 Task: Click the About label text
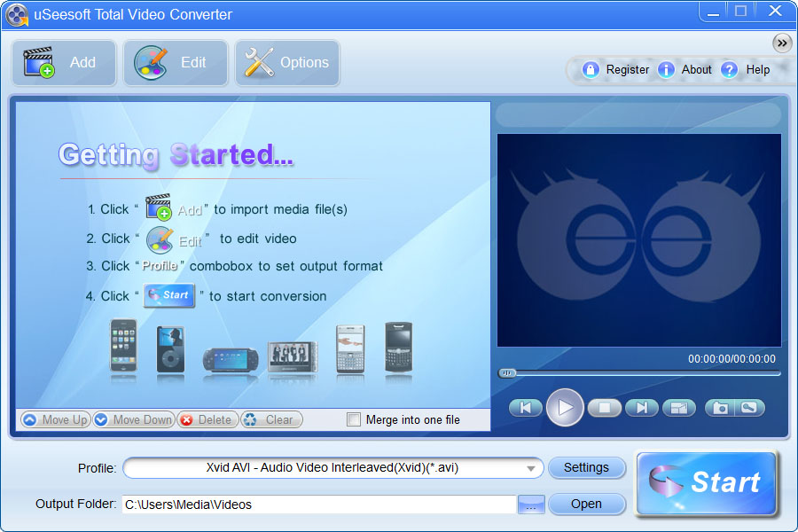[x=696, y=70]
